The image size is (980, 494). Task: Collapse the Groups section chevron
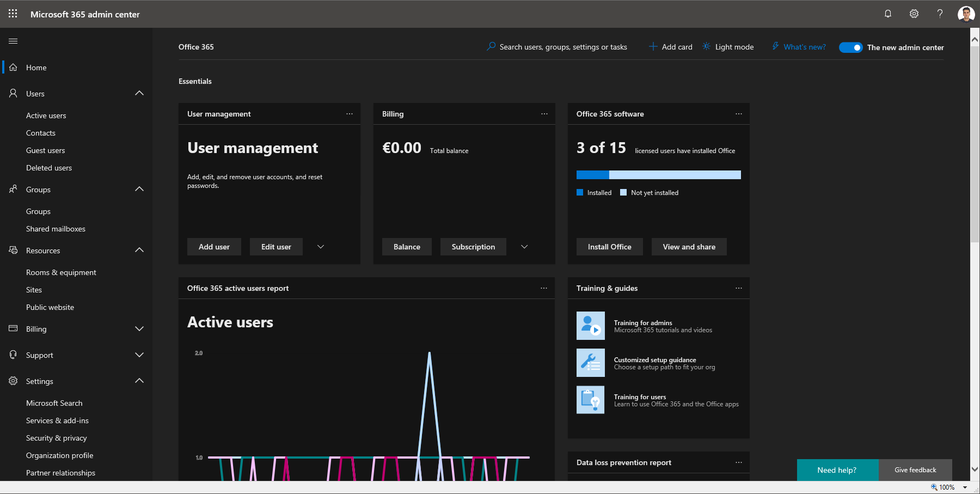139,189
